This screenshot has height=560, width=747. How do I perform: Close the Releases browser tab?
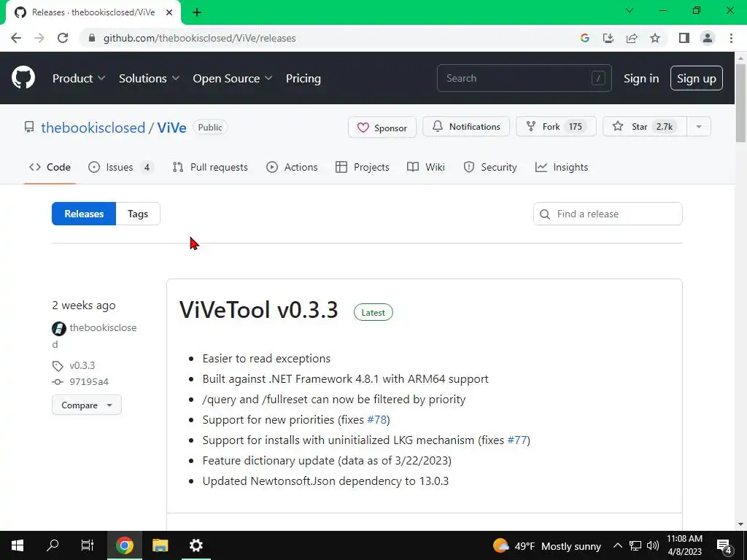click(169, 12)
